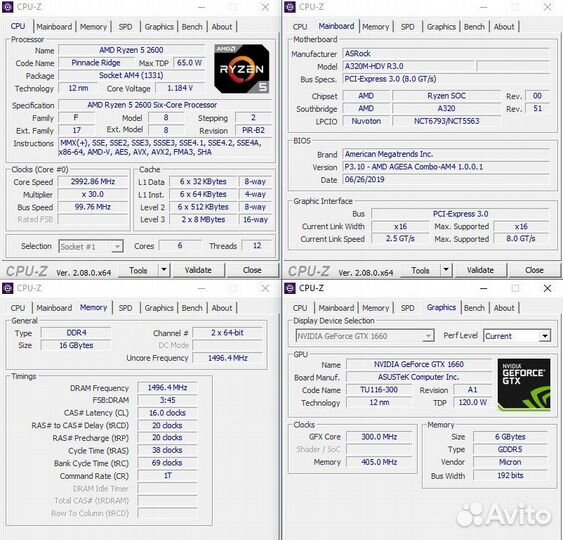Click the Code Name value Pinnacle Ridge

click(96, 63)
